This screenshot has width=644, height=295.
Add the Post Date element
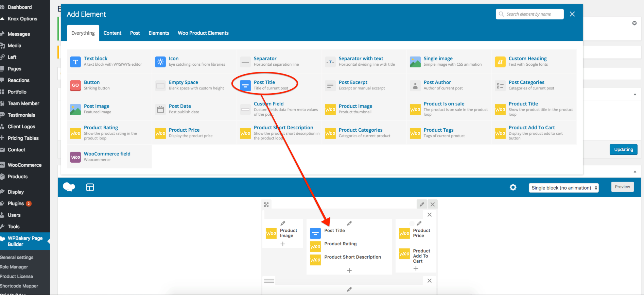click(x=194, y=109)
